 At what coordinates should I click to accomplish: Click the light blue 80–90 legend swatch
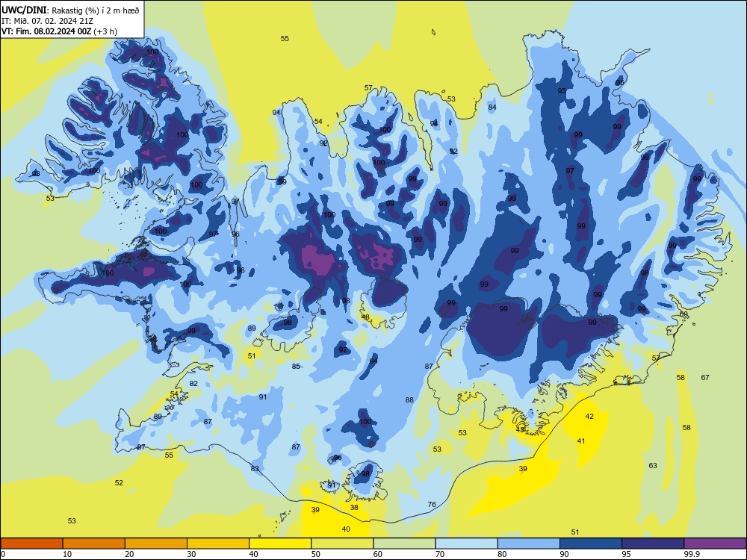528,544
